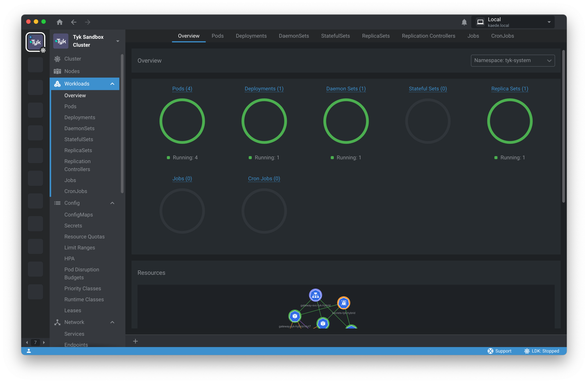Click the user account icon in status bar
Image resolution: width=588 pixels, height=383 pixels.
click(29, 351)
